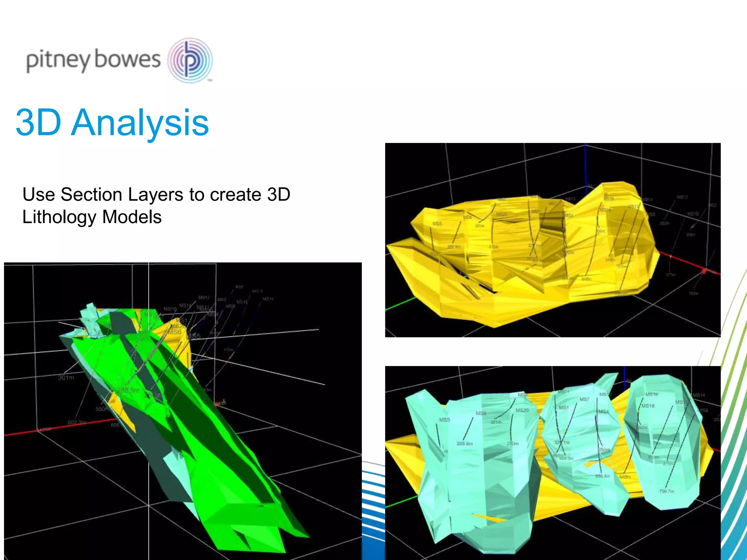This screenshot has width=747, height=560.
Task: Click '798.7m' depth label in cyan model image
Action: 667,491
